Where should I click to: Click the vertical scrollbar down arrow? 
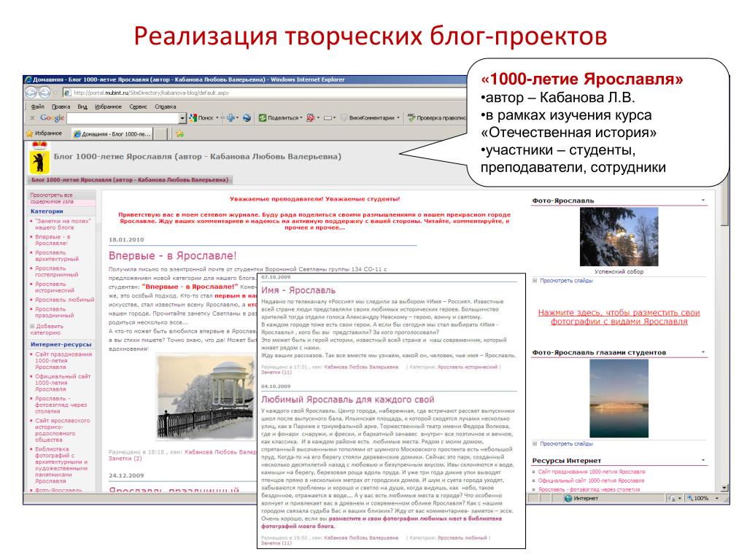(x=724, y=488)
